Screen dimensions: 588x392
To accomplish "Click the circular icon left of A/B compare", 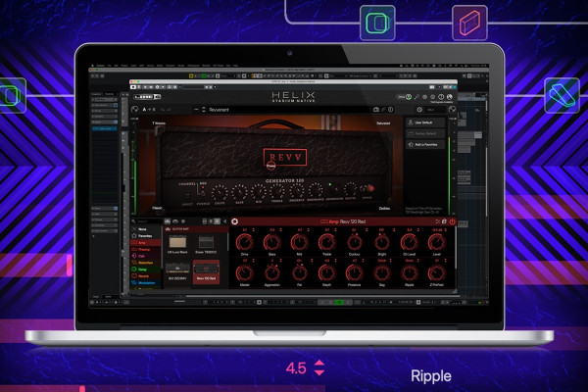I will tap(134, 109).
